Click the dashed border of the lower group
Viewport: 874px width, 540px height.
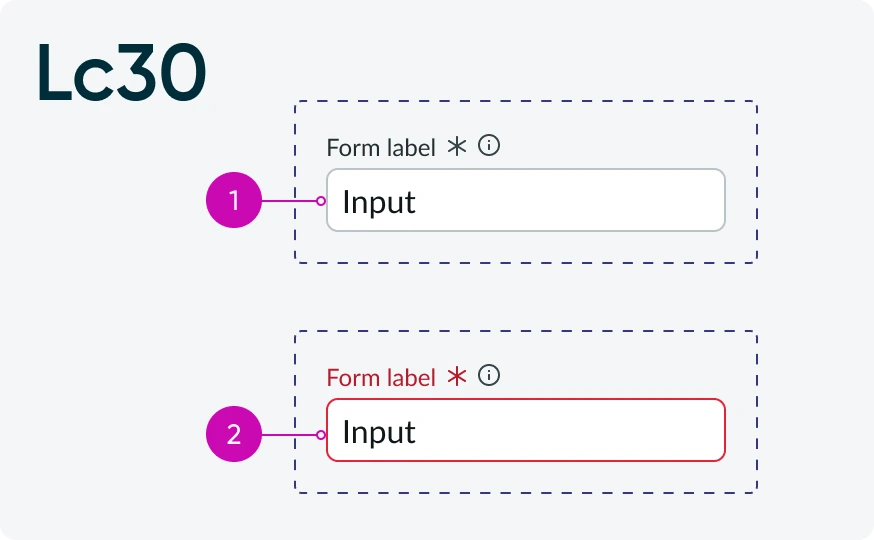click(526, 332)
